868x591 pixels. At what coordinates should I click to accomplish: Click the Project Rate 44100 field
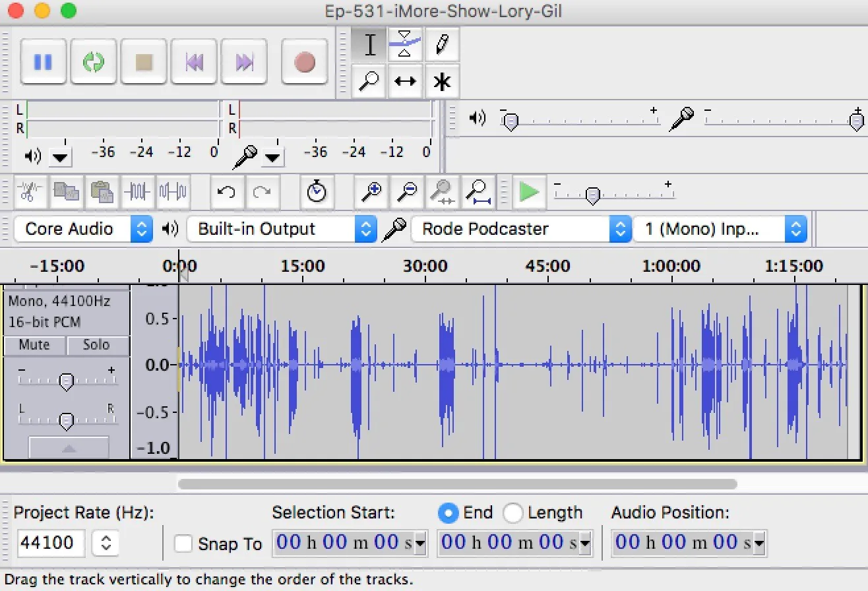[51, 544]
